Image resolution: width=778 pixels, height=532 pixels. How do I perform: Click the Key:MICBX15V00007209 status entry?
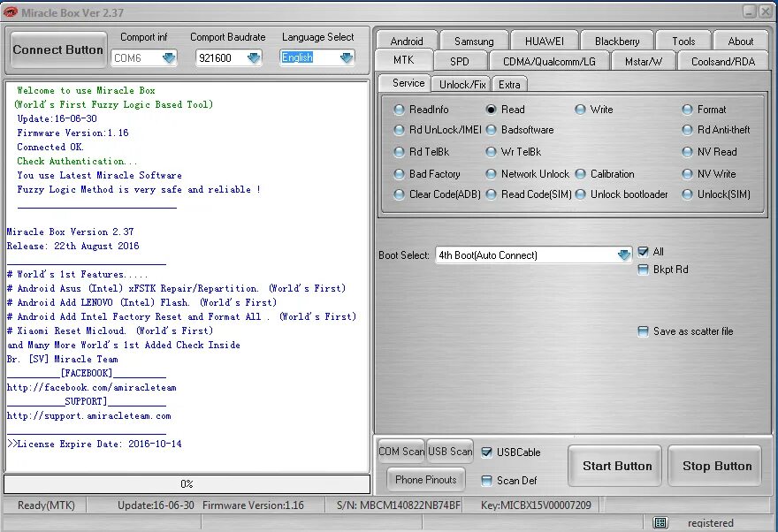click(x=536, y=505)
